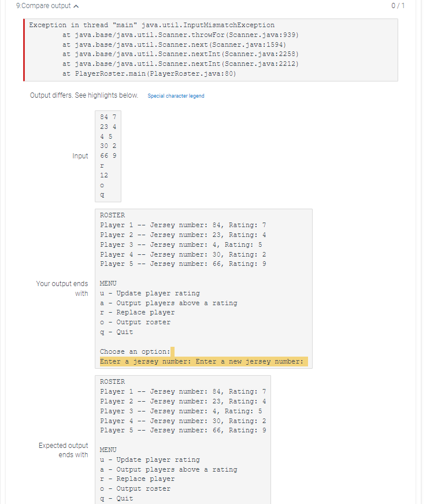Viewport: 445px width, 504px height.
Task: Click 'o - Output roster' in your output
Action: [135, 322]
